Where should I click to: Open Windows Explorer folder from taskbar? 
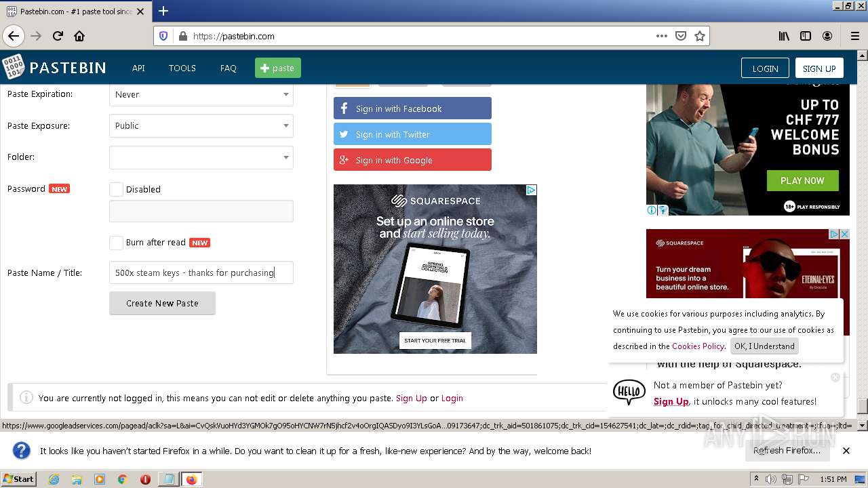(x=77, y=479)
